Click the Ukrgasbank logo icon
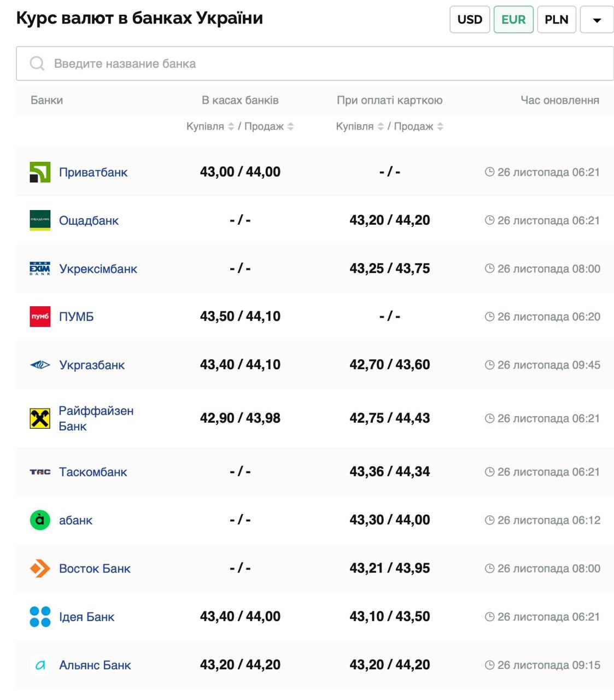614x700 pixels. tap(40, 365)
